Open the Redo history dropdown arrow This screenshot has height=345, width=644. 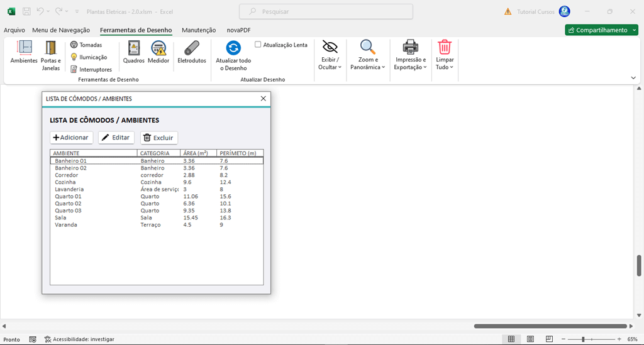[67, 11]
